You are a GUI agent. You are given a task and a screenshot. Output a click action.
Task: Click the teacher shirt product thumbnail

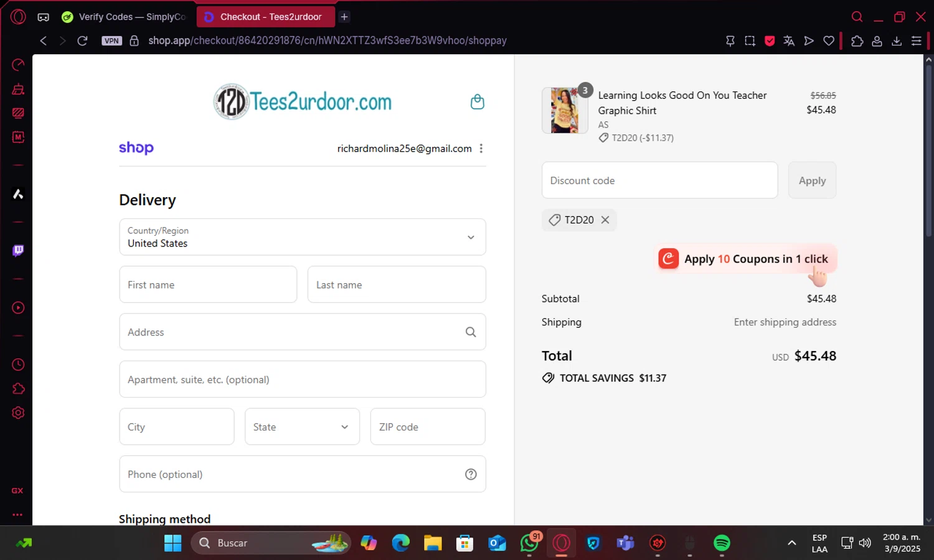click(x=565, y=110)
